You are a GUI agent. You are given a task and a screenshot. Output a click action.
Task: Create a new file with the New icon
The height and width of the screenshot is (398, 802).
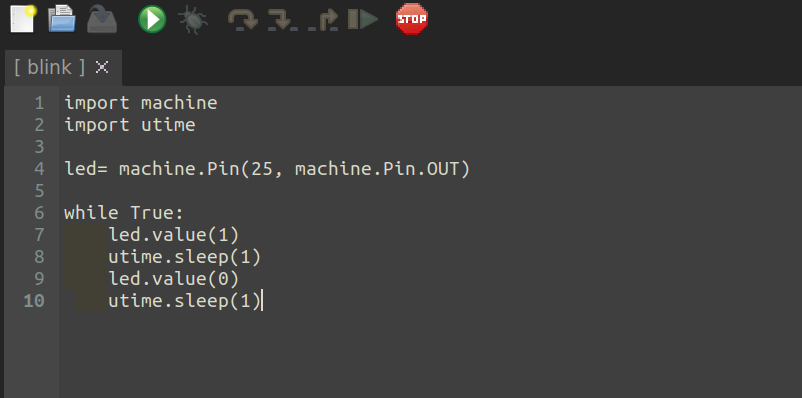[x=23, y=19]
